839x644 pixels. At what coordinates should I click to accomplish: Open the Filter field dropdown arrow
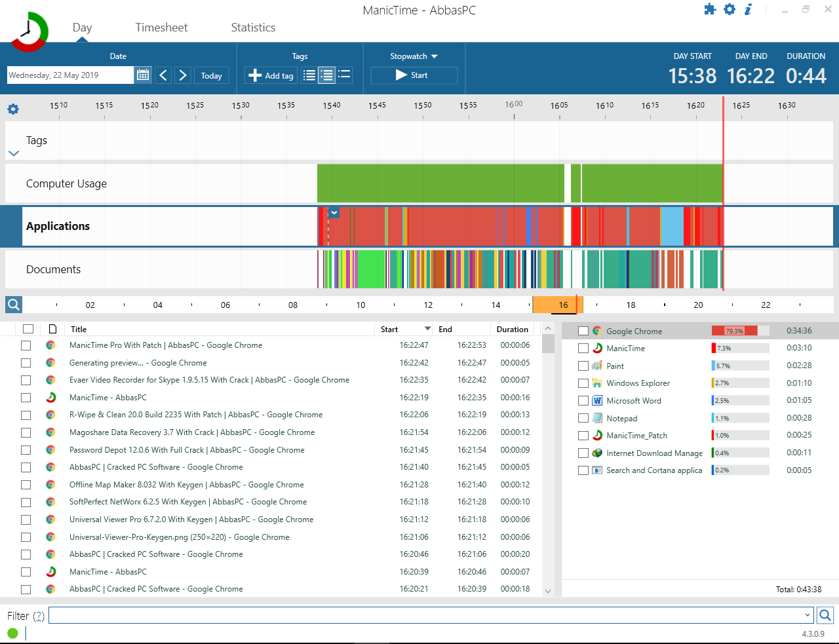pos(807,615)
